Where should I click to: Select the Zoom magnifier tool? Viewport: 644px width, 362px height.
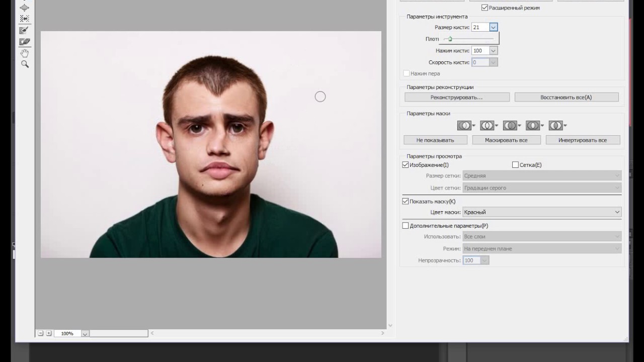click(x=24, y=64)
